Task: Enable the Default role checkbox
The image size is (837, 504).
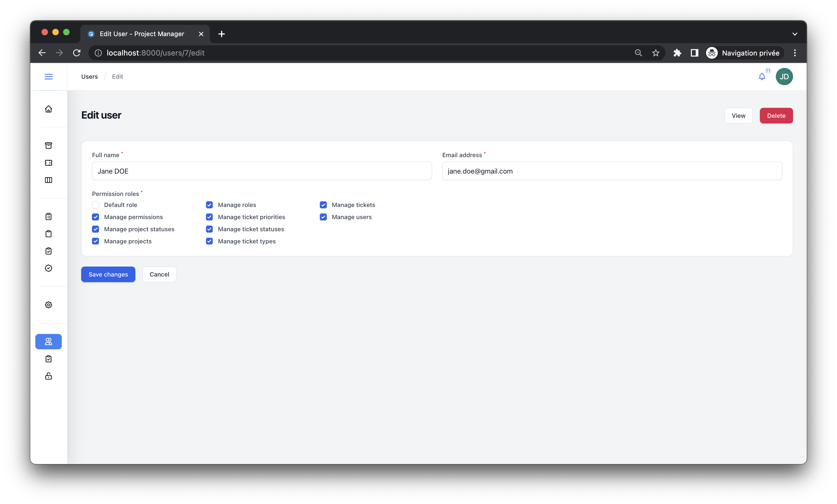Action: click(95, 205)
